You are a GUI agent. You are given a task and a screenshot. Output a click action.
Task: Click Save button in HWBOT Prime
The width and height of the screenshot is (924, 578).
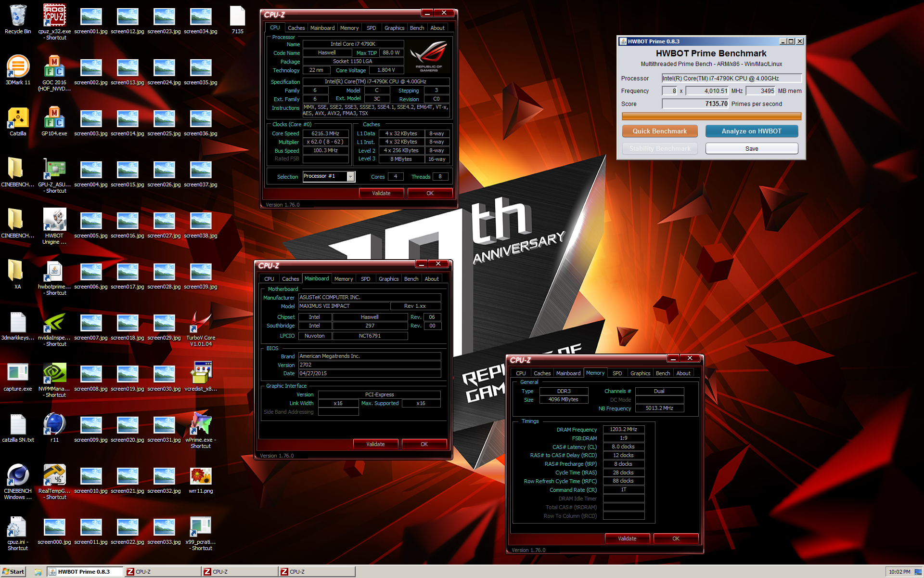pyautogui.click(x=751, y=148)
